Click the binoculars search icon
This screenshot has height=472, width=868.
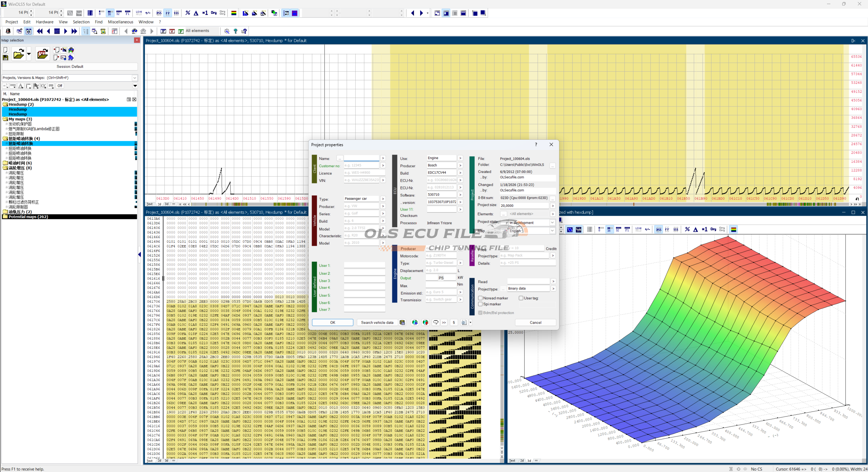click(135, 31)
